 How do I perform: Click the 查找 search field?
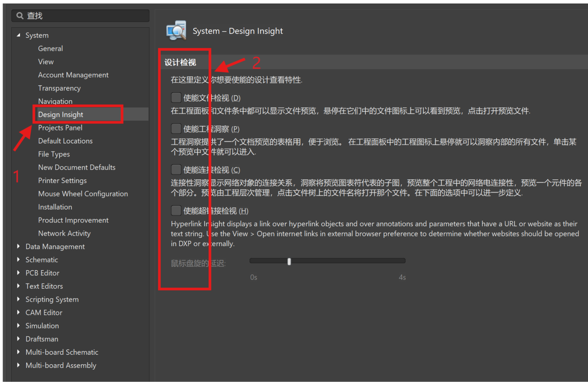pos(80,16)
